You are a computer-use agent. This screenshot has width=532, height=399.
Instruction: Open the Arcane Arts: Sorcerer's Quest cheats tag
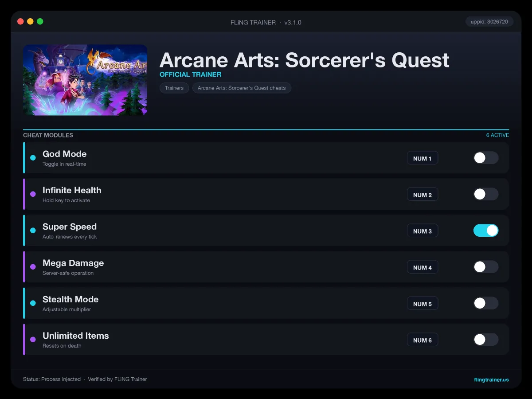click(242, 88)
